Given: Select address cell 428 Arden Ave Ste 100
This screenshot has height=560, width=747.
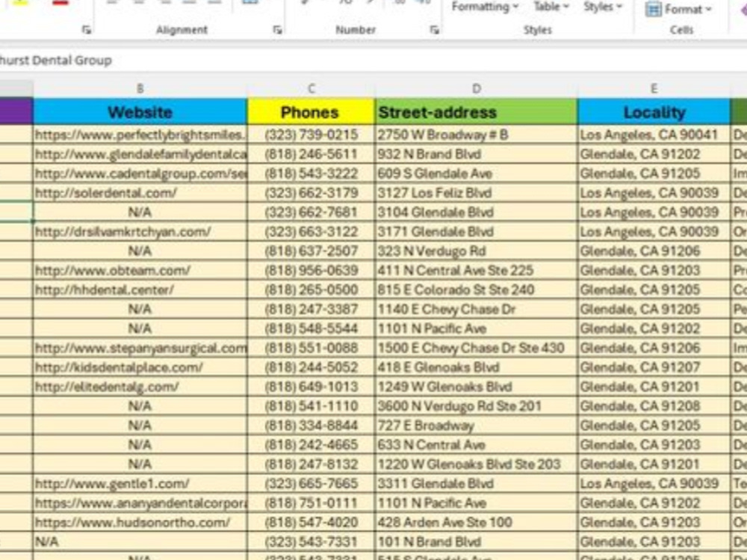Looking at the screenshot, I should pos(476,523).
